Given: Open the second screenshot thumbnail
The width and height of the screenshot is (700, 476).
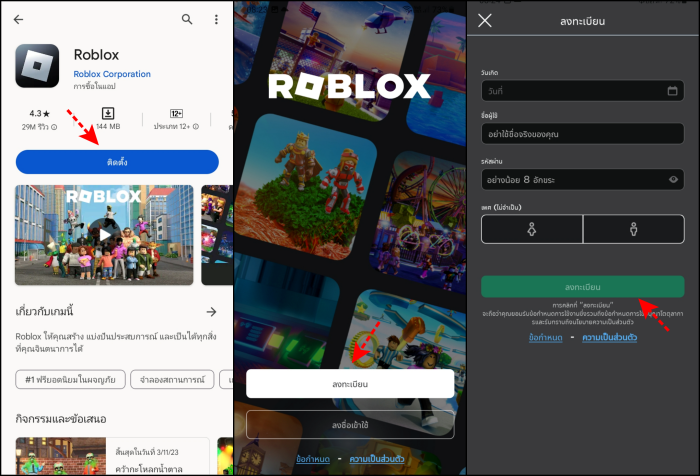Looking at the screenshot, I should [x=217, y=235].
